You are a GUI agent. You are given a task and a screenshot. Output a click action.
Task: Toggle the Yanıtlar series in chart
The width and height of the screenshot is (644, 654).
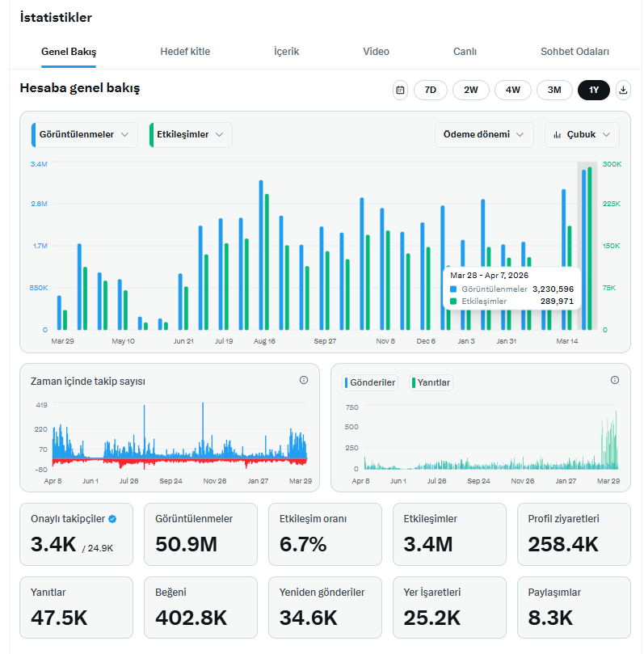click(x=431, y=382)
